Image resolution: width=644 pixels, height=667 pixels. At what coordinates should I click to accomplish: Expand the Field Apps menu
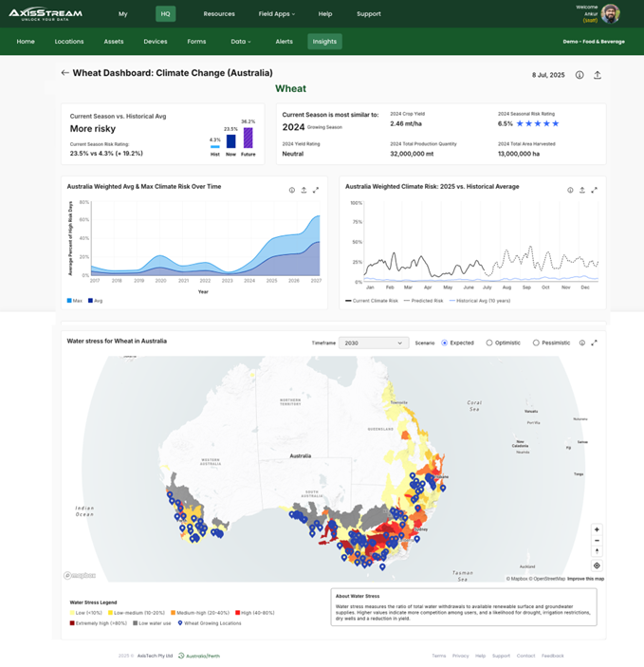pyautogui.click(x=276, y=14)
